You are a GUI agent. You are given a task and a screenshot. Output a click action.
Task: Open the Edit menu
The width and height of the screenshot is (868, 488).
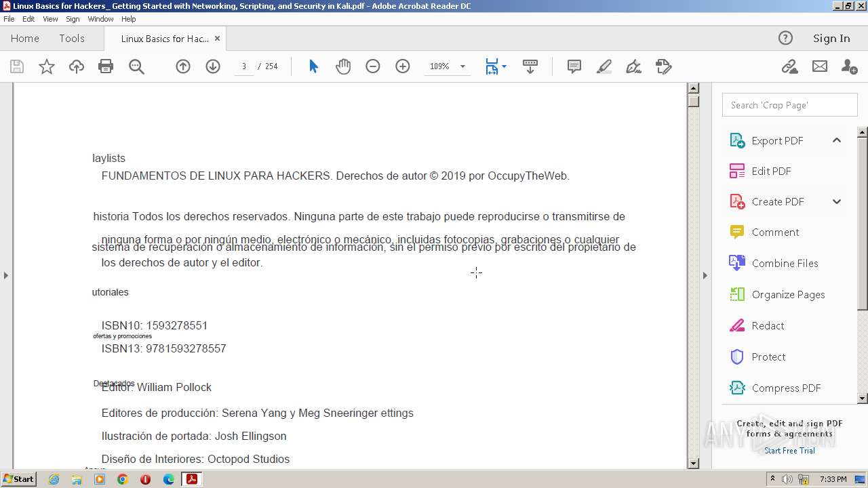click(x=28, y=19)
